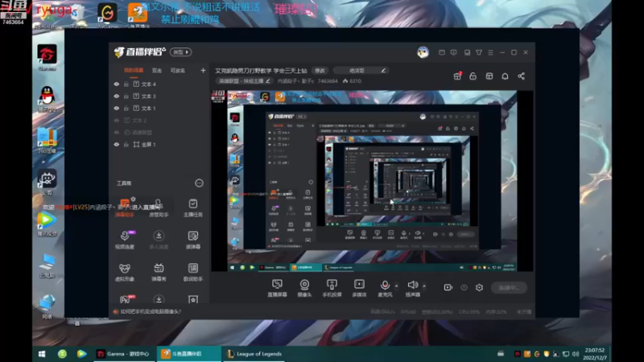Open mode dropdown beside 直播伴侣 logo

[180, 52]
